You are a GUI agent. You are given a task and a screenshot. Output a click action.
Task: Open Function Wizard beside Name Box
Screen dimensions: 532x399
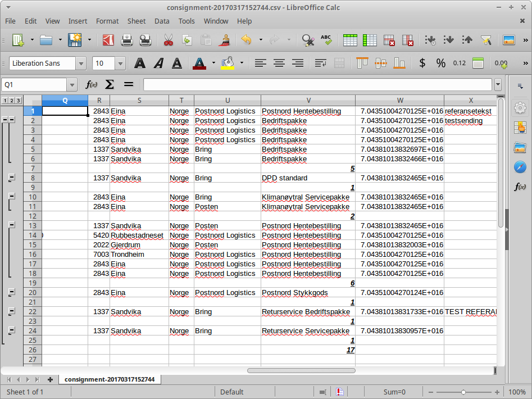tap(91, 84)
